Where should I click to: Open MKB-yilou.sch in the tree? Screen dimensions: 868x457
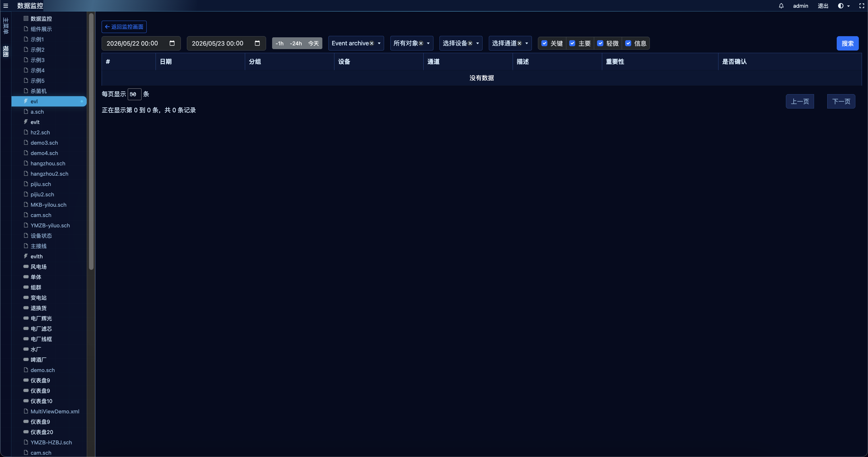(x=49, y=205)
